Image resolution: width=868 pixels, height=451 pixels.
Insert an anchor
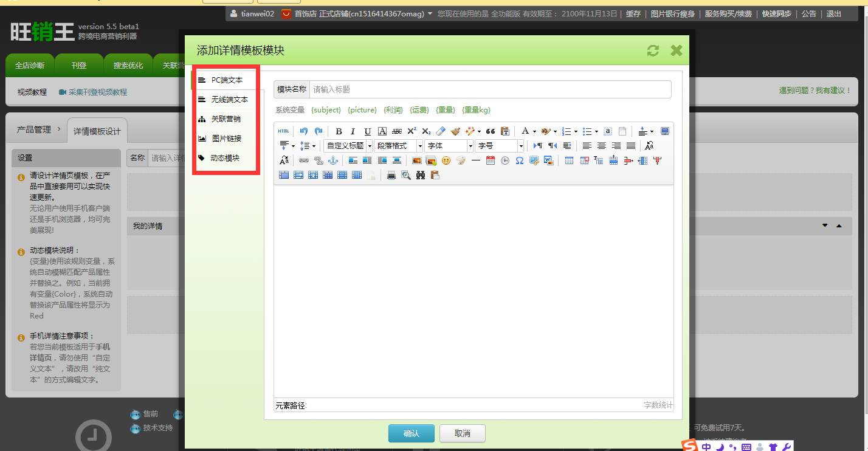point(333,160)
